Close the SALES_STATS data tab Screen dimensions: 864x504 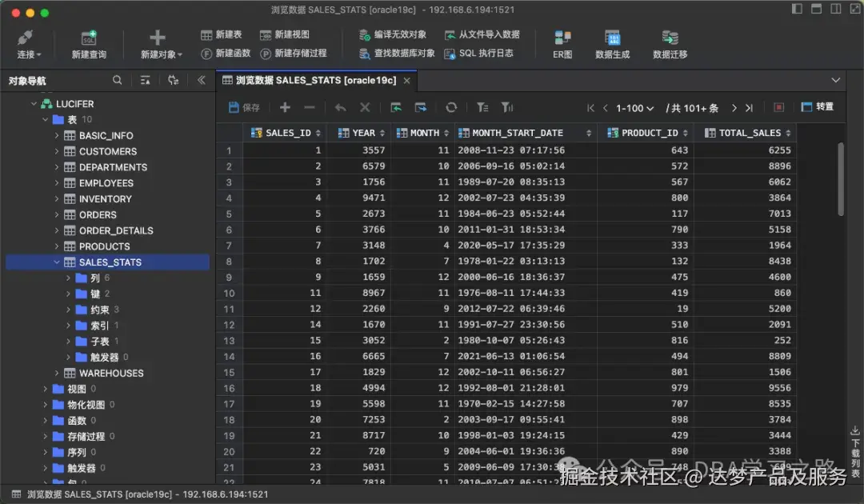(406, 81)
